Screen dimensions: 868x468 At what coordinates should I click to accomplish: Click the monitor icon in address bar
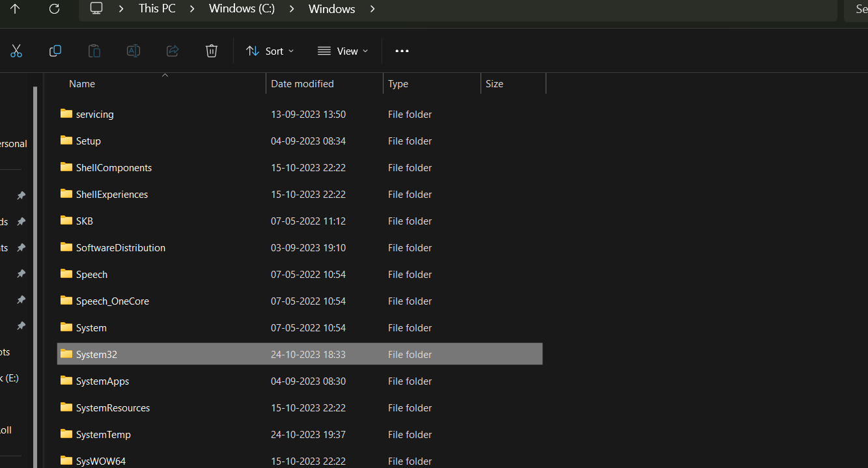pyautogui.click(x=96, y=8)
